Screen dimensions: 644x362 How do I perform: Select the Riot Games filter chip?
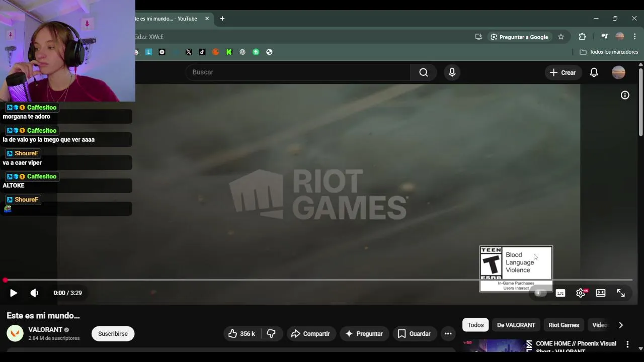pos(563,325)
